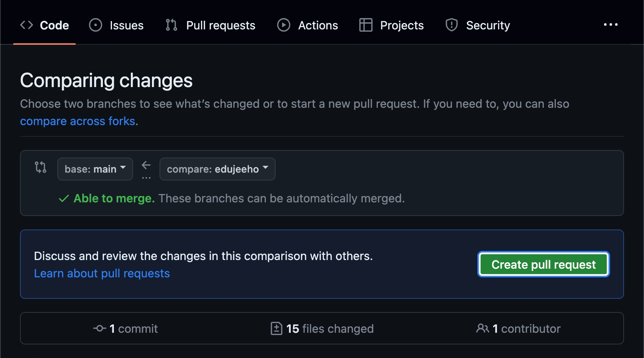Click the Projects table icon
Image resolution: width=644 pixels, height=358 pixels.
366,25
